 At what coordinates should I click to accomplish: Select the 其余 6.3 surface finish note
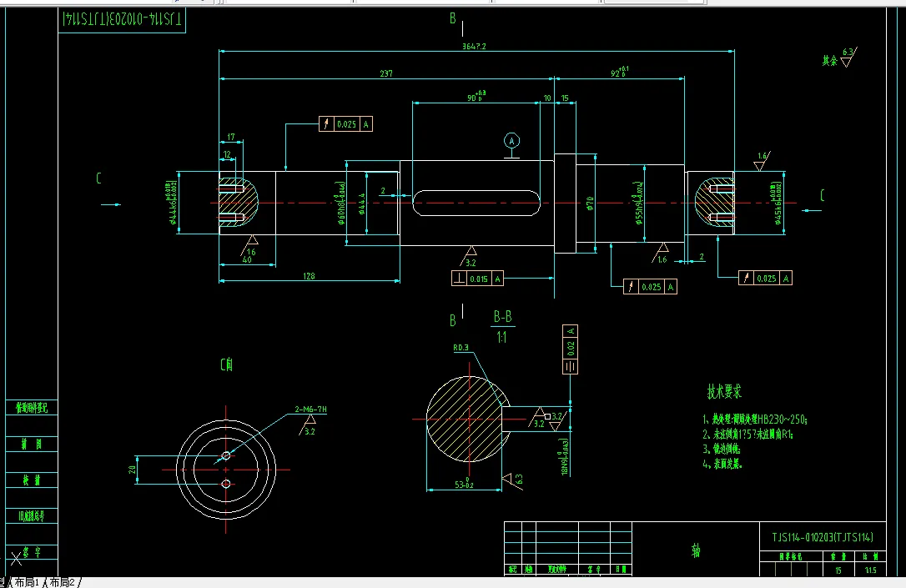(839, 58)
